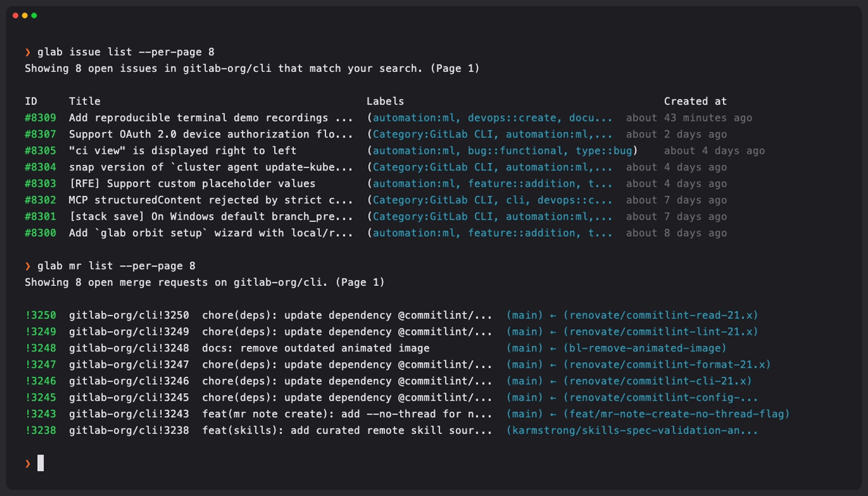Click branch '(bl-remove-animated-image)'
868x496 pixels.
(x=645, y=348)
